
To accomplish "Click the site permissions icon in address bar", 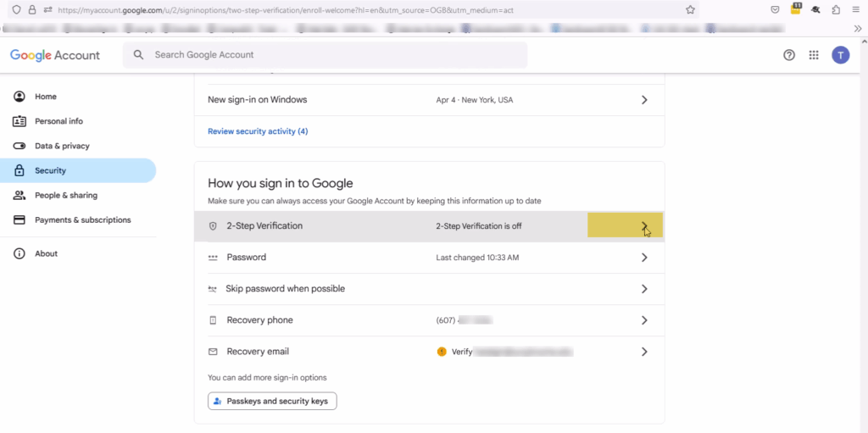I will (47, 9).
